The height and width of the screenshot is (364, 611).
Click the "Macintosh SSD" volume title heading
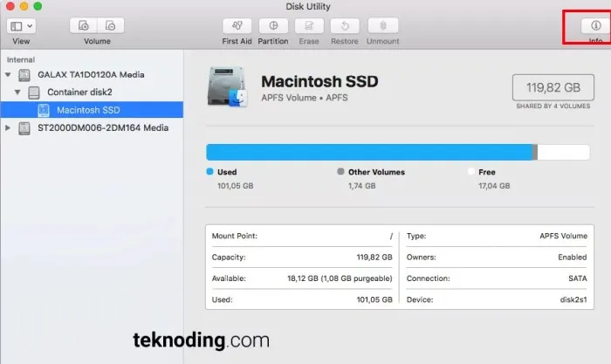(x=319, y=81)
